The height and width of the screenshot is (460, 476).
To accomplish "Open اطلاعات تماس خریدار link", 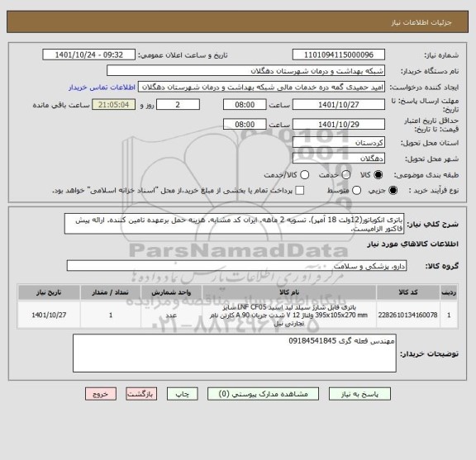I will tap(102, 88).
